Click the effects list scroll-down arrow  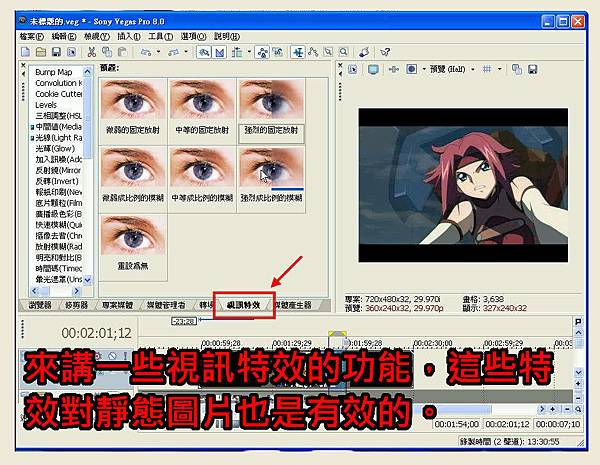click(88, 280)
